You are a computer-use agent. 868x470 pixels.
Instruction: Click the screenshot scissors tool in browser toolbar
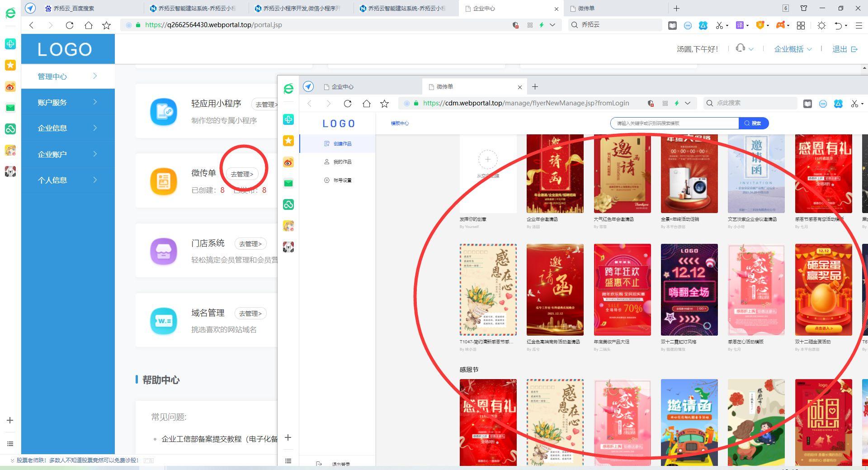(720, 25)
